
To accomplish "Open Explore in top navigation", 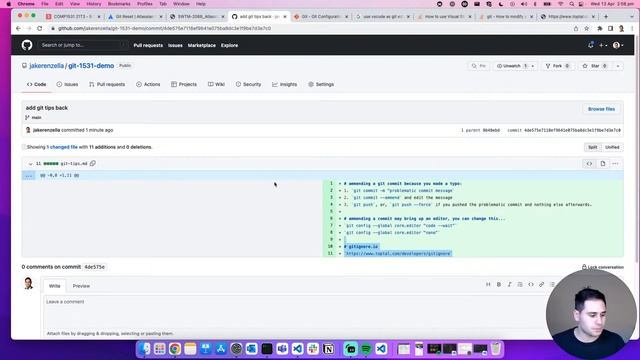I will click(x=229, y=45).
